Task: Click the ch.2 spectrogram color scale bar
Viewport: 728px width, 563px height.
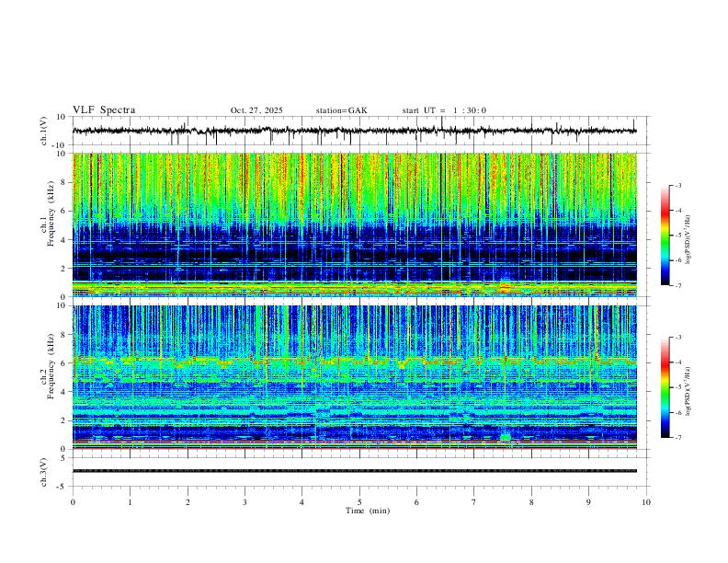Action: click(x=665, y=387)
